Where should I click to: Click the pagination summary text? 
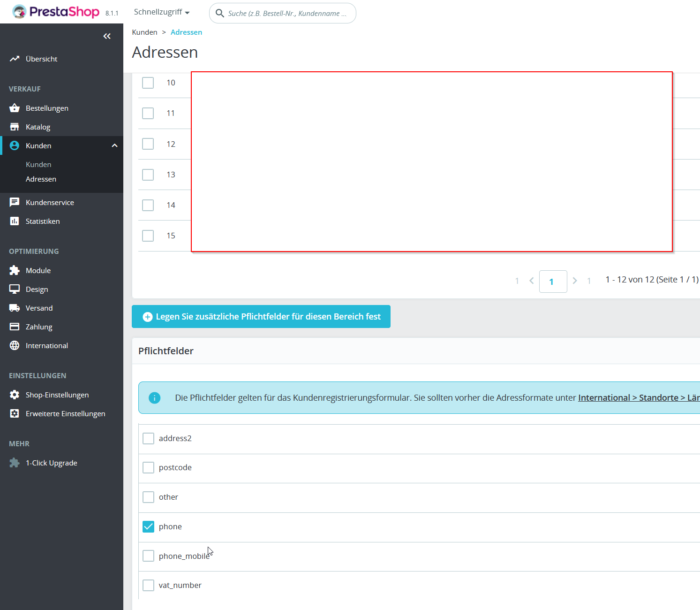point(652,280)
